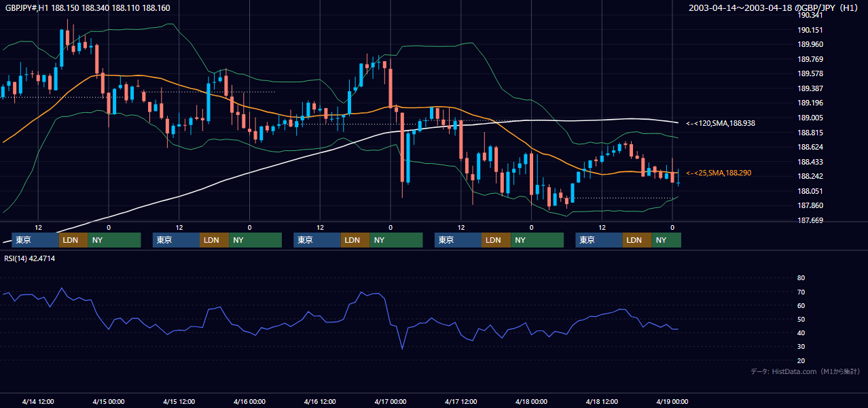Select the NY session box for 4/15
Screen dimensions: 868x408
pos(255,240)
